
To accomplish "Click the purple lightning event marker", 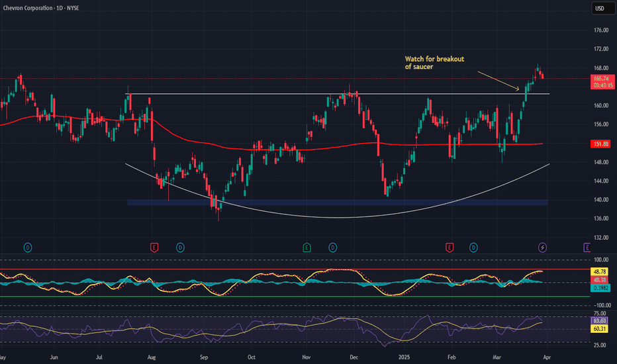I will click(x=543, y=248).
